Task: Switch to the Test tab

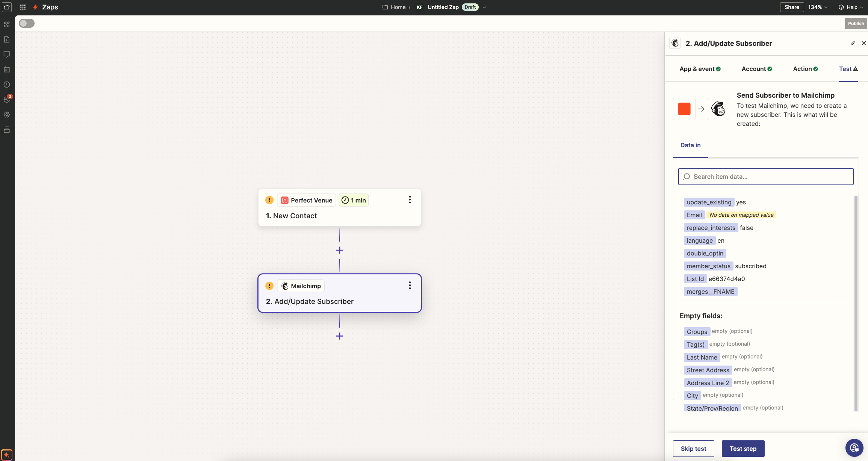Action: point(848,69)
